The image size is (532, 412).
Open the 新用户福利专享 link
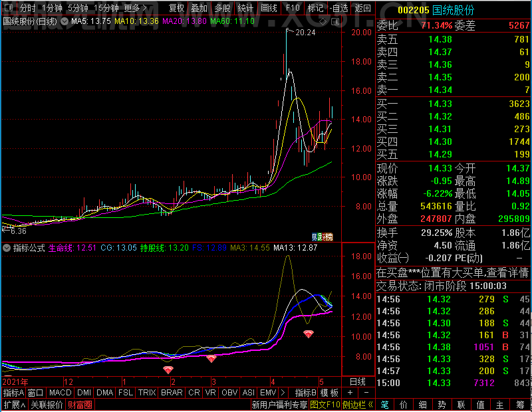point(279,405)
